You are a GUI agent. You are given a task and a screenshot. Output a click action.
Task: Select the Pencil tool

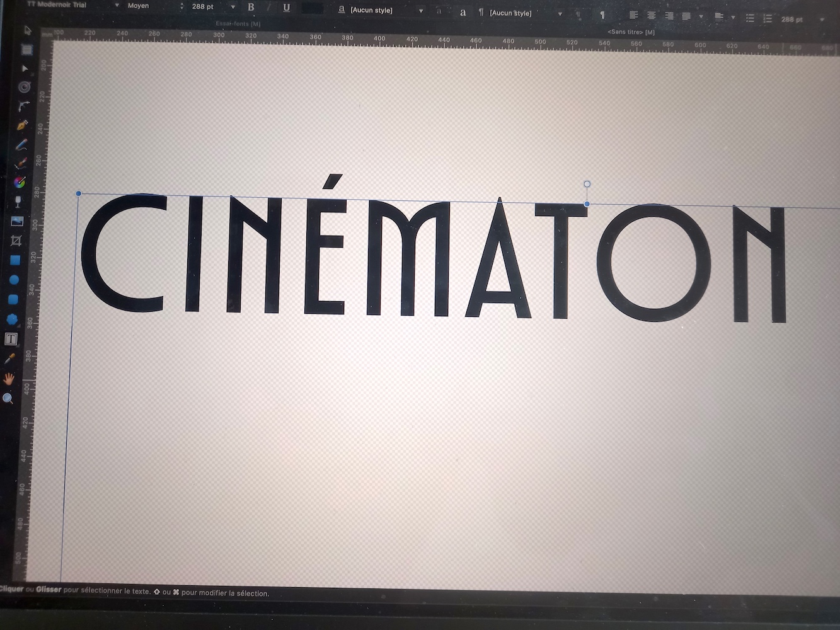21,144
